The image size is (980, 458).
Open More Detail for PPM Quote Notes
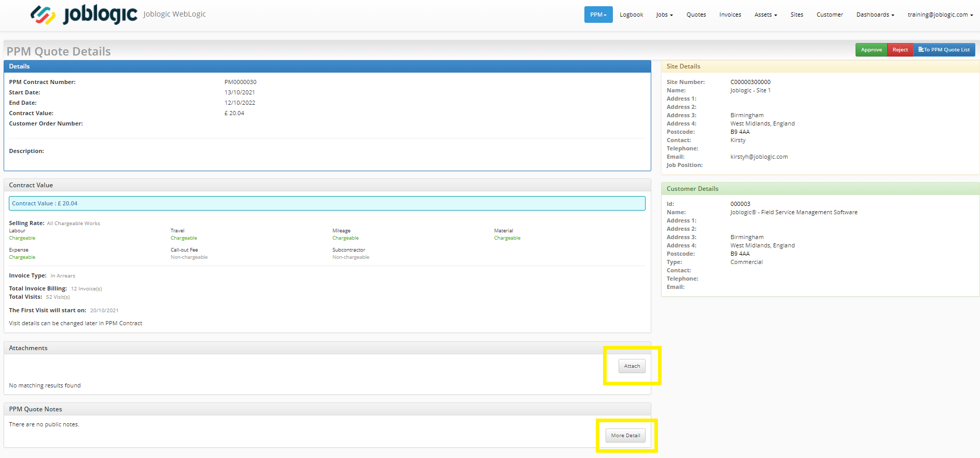click(x=625, y=436)
